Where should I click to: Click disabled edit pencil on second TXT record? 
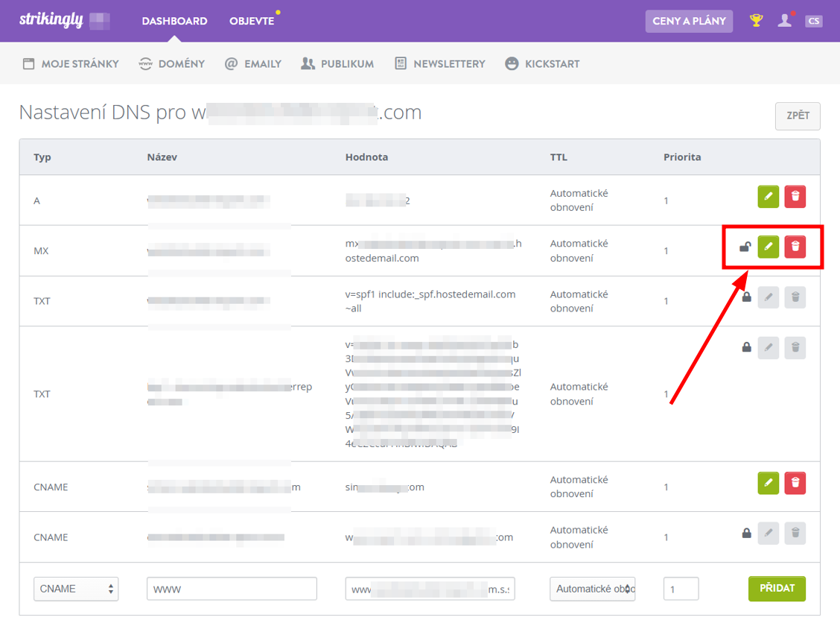[769, 347]
